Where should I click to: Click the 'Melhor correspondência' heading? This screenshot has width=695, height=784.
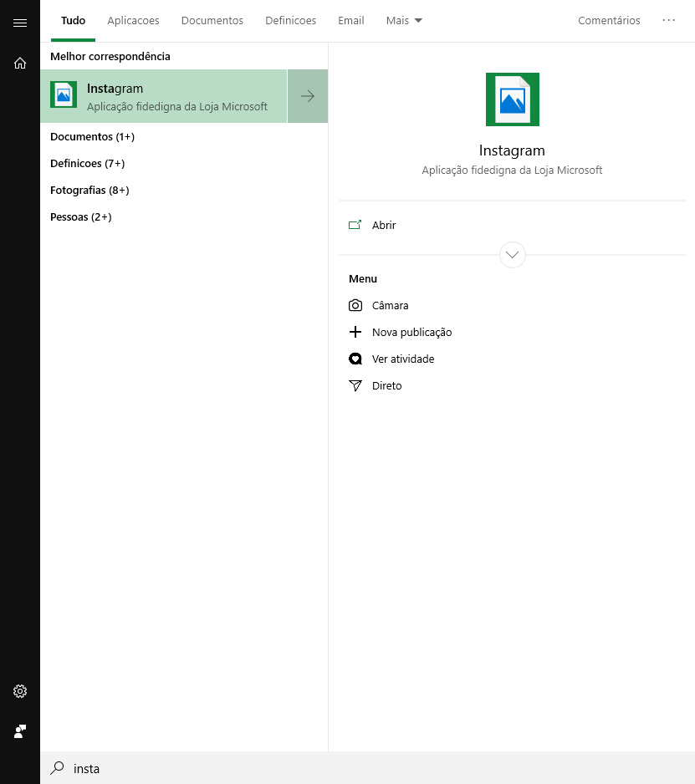click(110, 57)
